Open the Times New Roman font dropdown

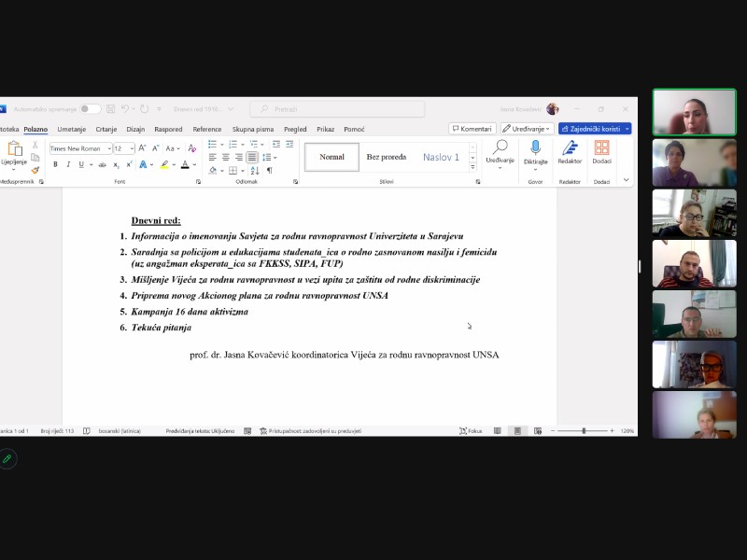(79, 148)
